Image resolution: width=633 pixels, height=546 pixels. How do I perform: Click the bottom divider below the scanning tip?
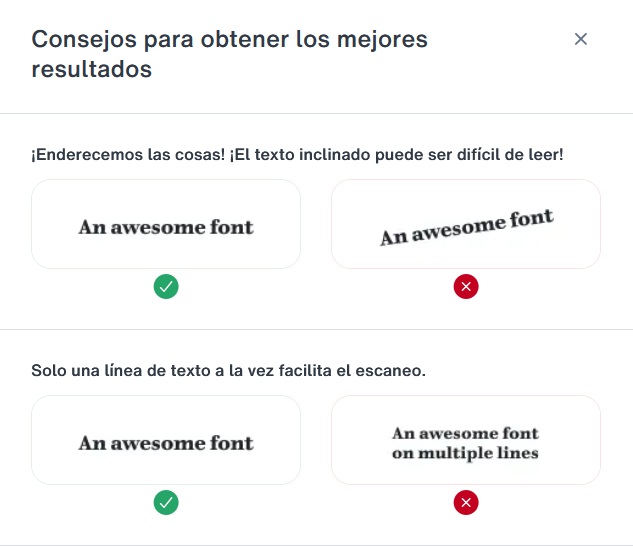pos(316,544)
